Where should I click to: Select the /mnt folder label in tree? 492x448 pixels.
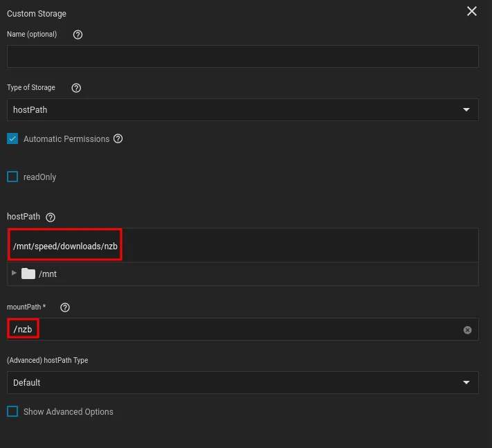pyautogui.click(x=48, y=274)
